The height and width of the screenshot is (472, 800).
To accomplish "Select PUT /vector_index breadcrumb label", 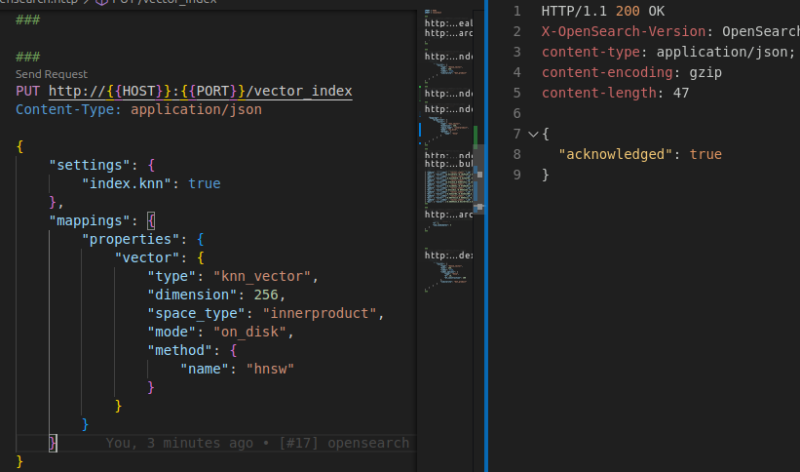I will (165, 4).
